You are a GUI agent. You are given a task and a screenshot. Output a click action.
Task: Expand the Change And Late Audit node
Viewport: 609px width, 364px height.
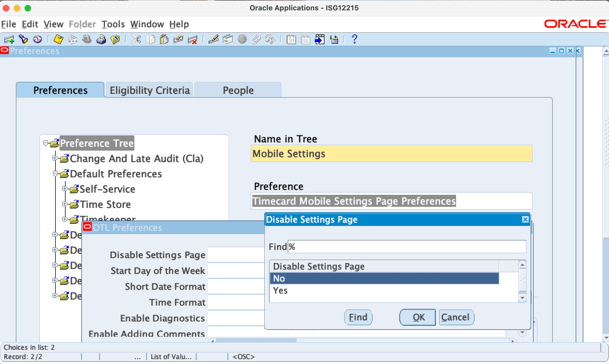pos(55,158)
